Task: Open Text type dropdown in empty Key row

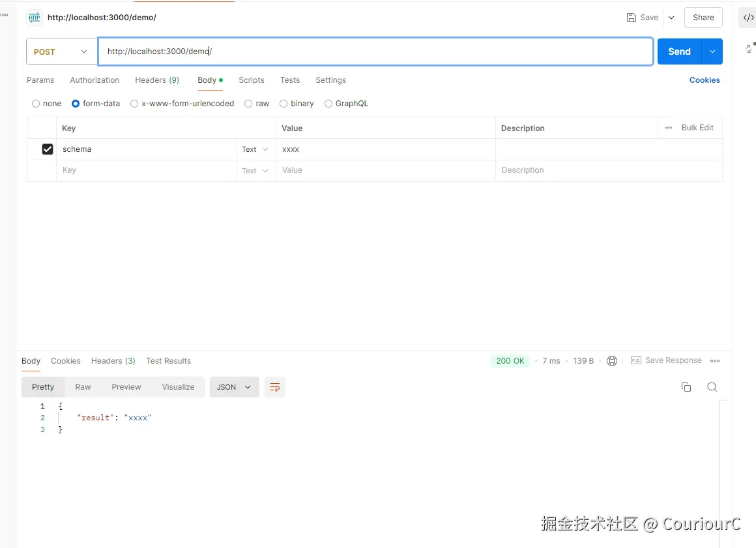Action: 255,171
